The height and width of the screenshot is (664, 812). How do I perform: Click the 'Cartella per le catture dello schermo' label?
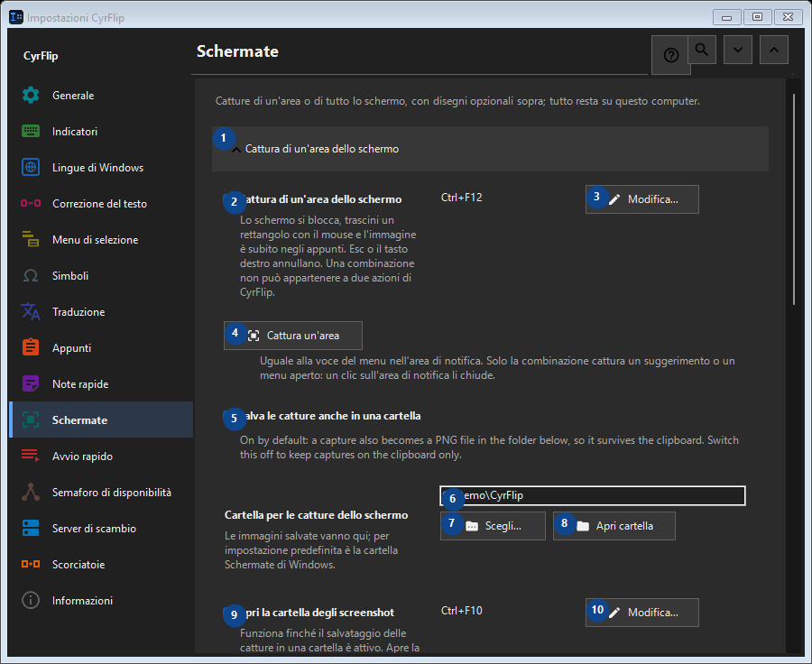[316, 515]
